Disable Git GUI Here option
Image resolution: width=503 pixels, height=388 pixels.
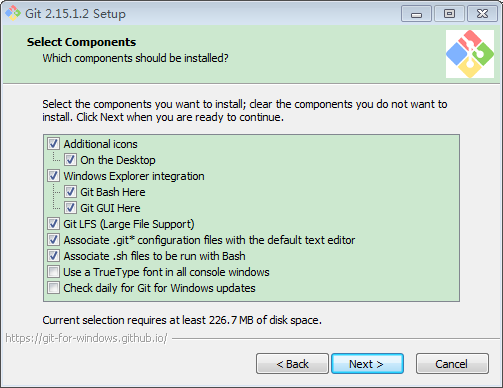[70, 208]
